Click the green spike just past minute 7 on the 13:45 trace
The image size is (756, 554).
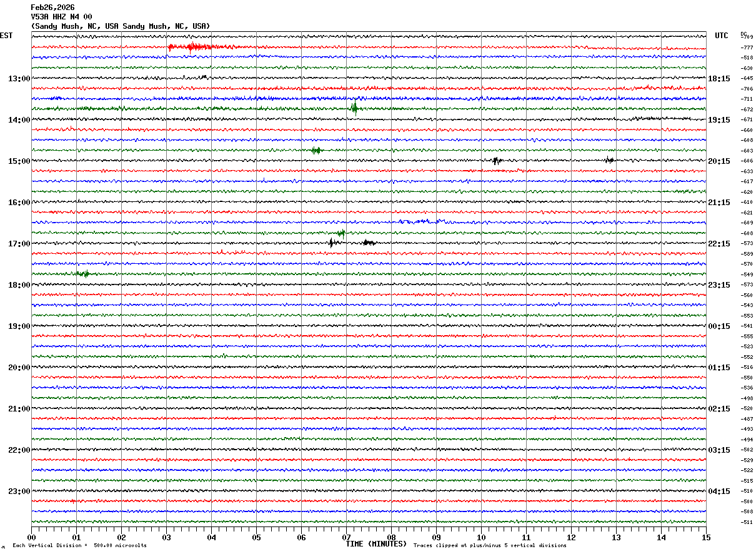point(354,108)
